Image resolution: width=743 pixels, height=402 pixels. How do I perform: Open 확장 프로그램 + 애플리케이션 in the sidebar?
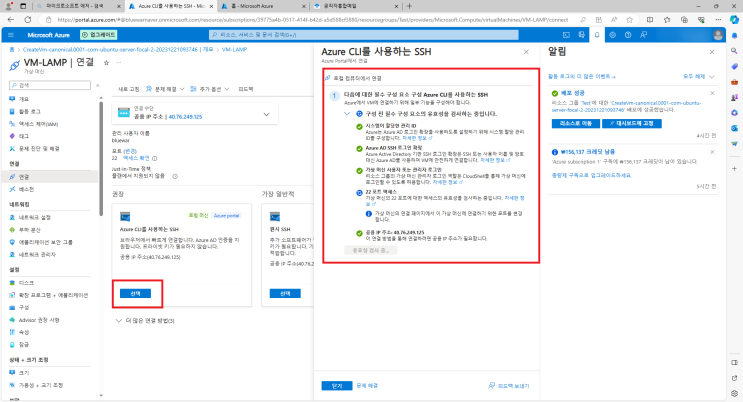coord(53,295)
